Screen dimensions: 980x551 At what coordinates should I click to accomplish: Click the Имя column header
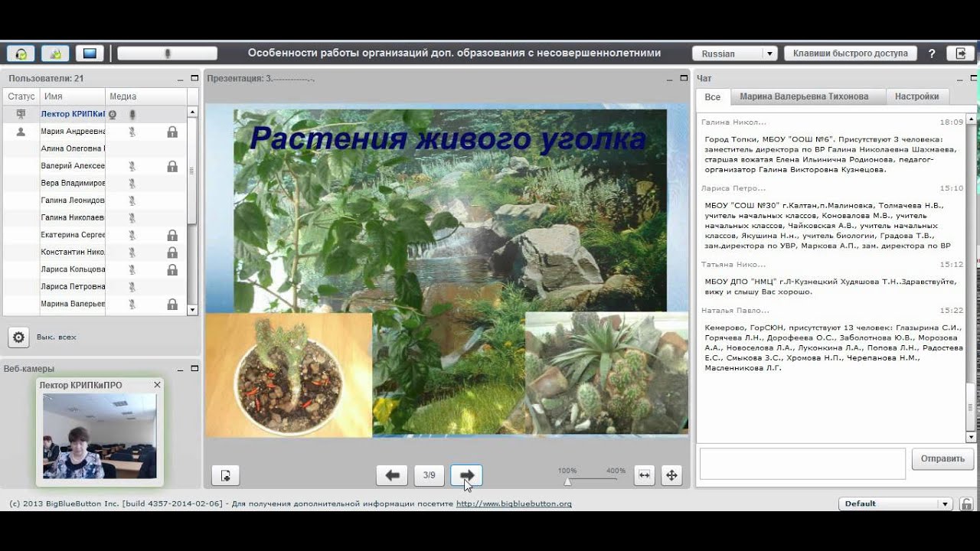point(72,96)
